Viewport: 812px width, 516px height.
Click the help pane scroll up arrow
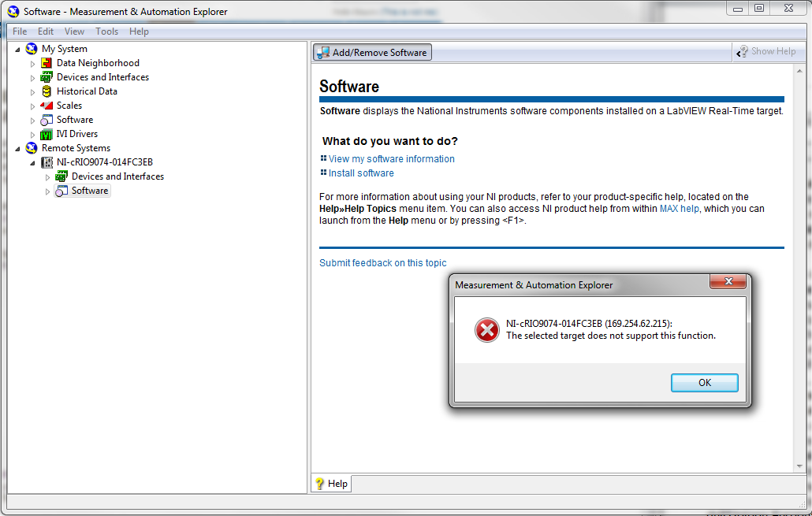(799, 71)
